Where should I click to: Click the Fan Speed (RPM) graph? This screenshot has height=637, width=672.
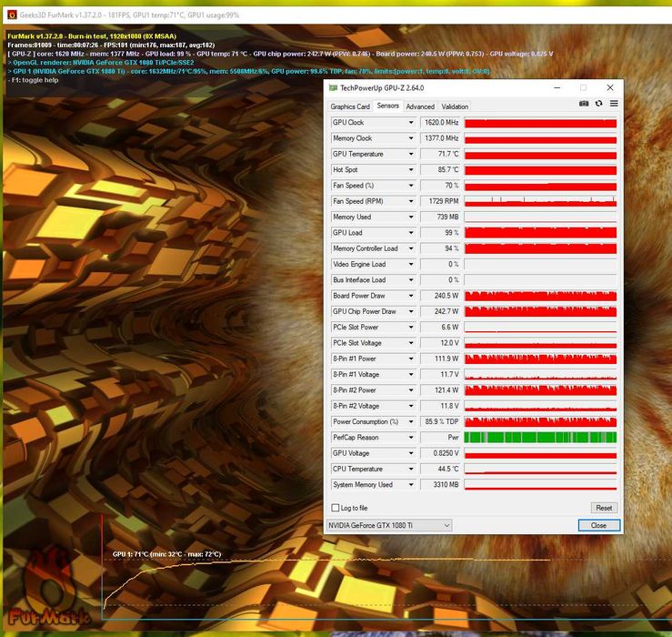click(540, 201)
